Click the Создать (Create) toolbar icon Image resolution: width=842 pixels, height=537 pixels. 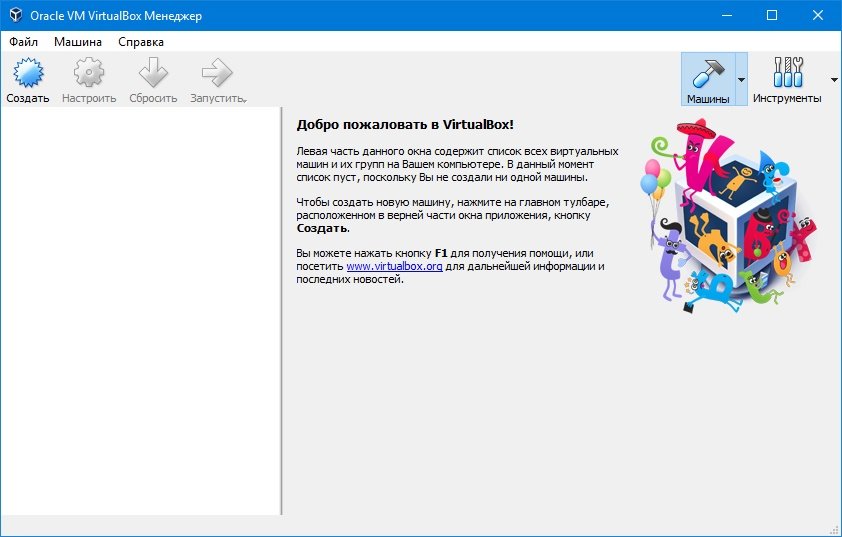28,72
